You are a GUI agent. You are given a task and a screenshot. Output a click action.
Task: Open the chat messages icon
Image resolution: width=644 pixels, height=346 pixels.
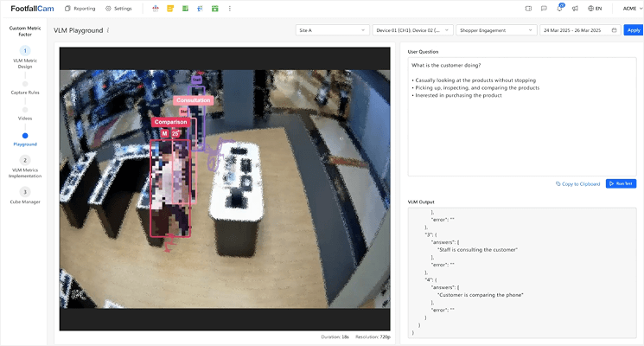544,9
